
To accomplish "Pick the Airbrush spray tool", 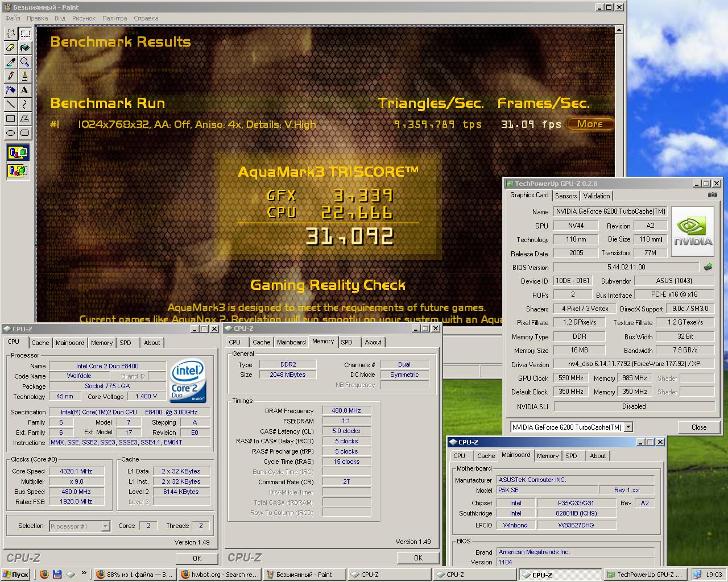I will point(11,90).
